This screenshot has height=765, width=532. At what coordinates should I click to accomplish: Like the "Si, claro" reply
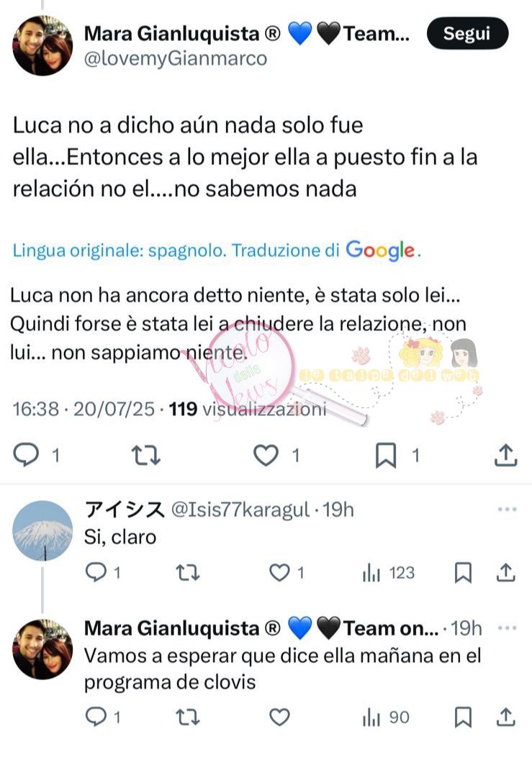tap(279, 572)
